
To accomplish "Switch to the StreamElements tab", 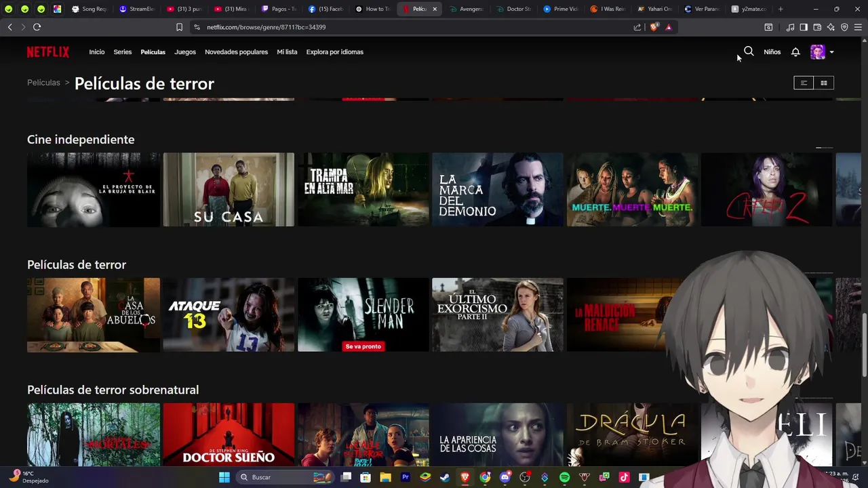I will (x=136, y=9).
